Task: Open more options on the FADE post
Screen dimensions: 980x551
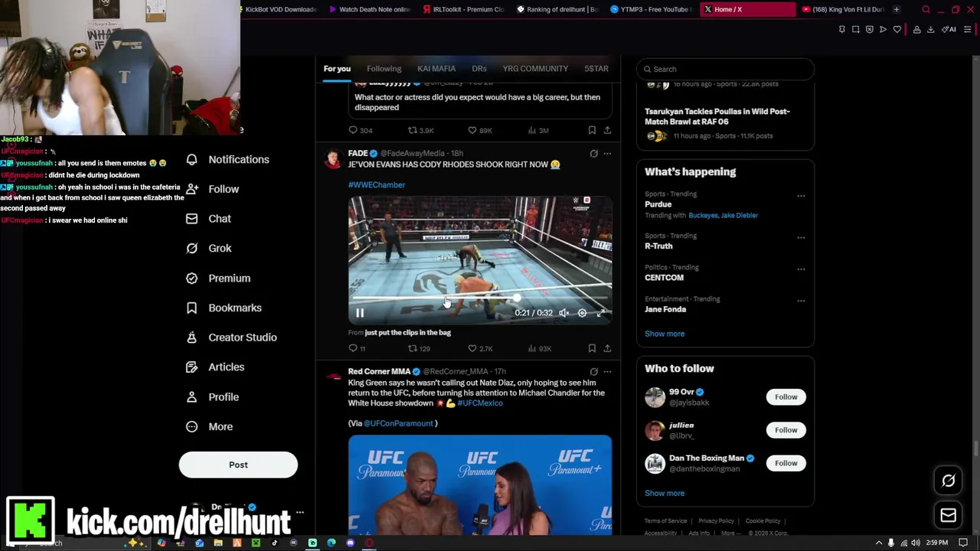Action: click(x=607, y=154)
